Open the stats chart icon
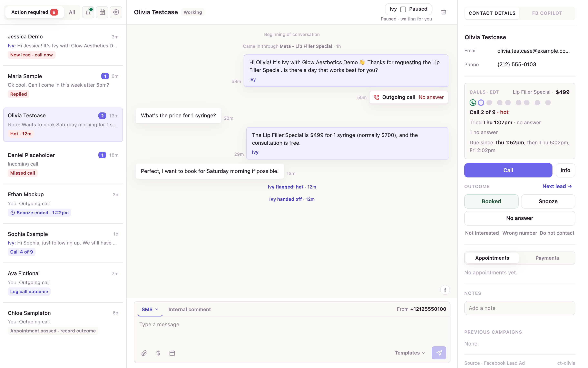The width and height of the screenshot is (588, 368). [88, 12]
